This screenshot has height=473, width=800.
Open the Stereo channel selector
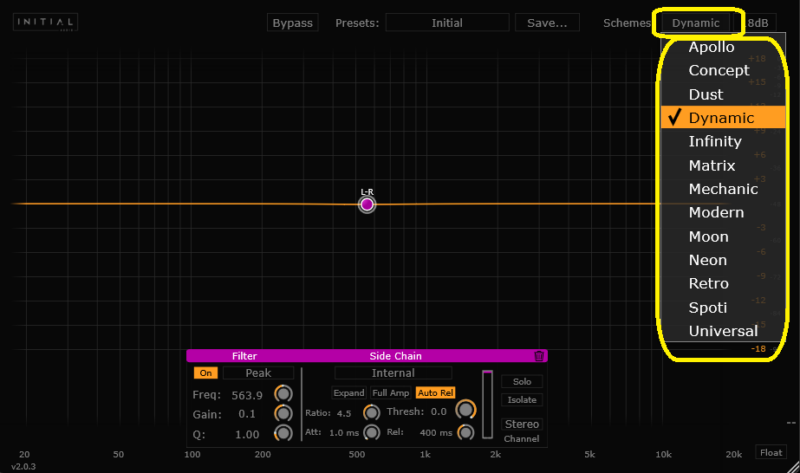coord(521,424)
